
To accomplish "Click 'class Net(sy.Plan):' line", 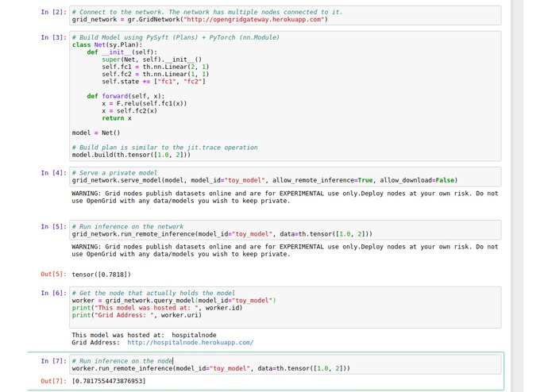I will [x=107, y=44].
